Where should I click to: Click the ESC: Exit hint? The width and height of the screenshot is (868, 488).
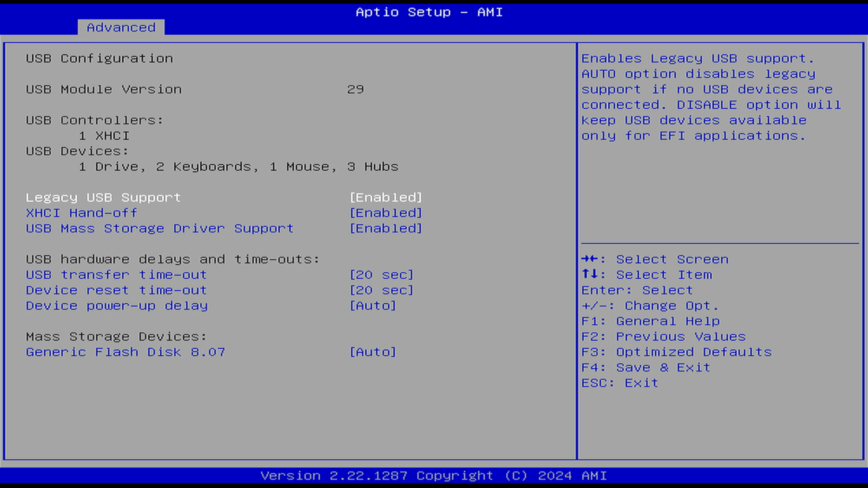[x=620, y=383]
